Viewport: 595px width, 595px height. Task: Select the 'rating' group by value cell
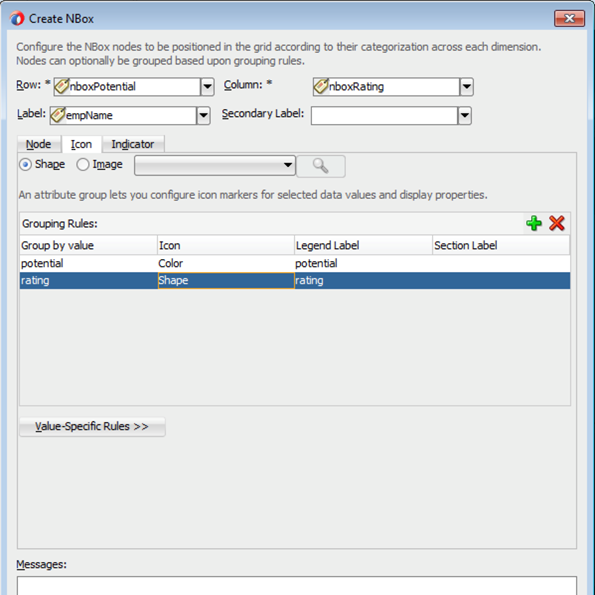click(x=88, y=281)
